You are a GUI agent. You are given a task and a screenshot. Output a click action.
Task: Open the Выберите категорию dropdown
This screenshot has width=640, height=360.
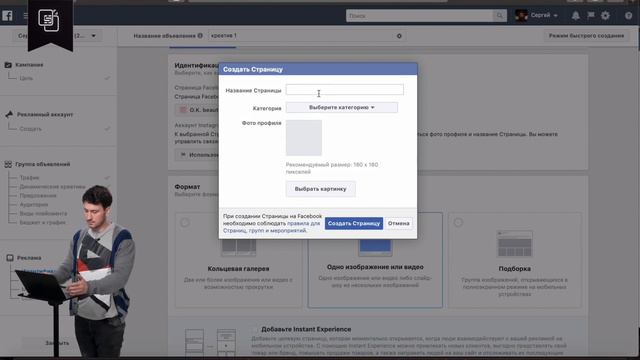click(x=342, y=107)
